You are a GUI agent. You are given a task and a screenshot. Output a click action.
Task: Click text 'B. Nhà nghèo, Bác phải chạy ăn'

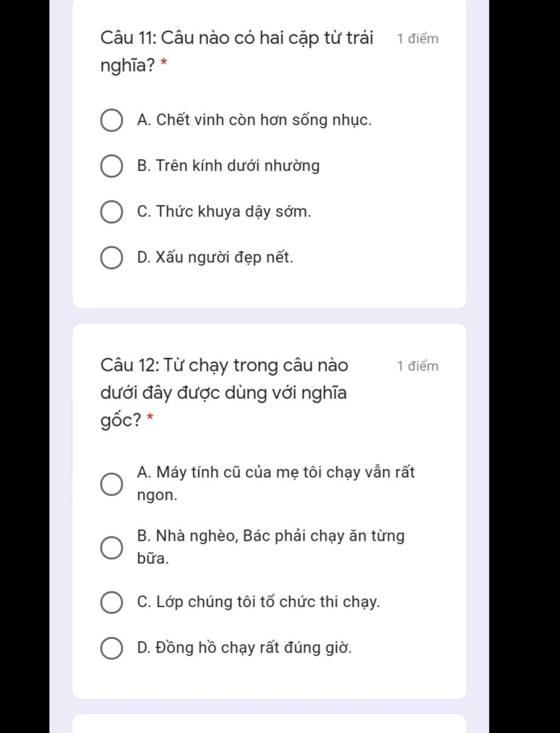click(271, 536)
